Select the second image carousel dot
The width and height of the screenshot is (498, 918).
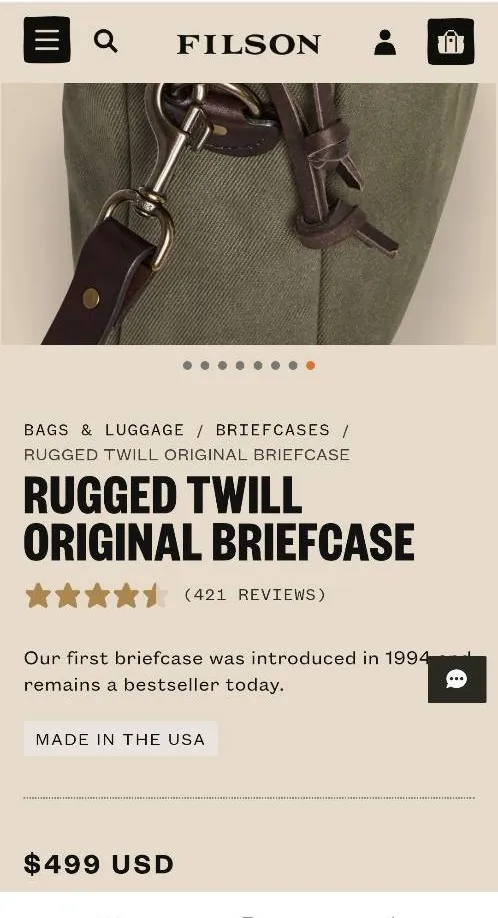click(x=205, y=365)
